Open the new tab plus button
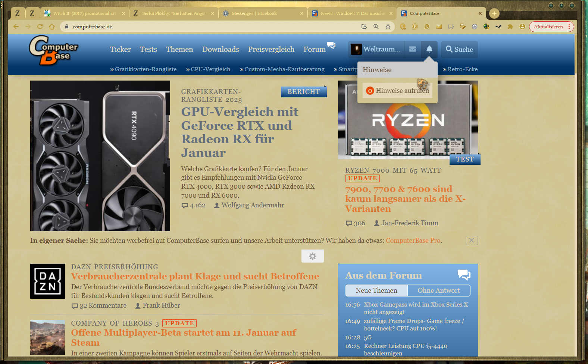This screenshot has height=364, width=588. tap(494, 13)
